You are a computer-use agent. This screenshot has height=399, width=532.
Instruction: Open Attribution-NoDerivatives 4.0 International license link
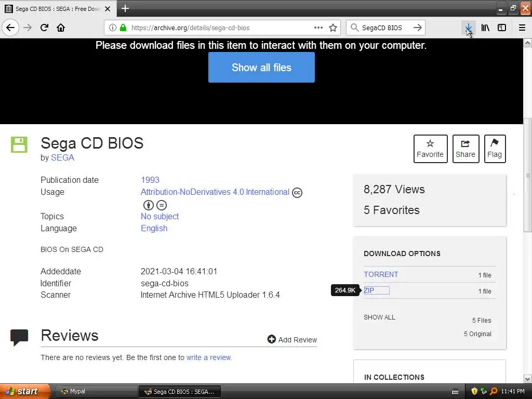point(215,192)
